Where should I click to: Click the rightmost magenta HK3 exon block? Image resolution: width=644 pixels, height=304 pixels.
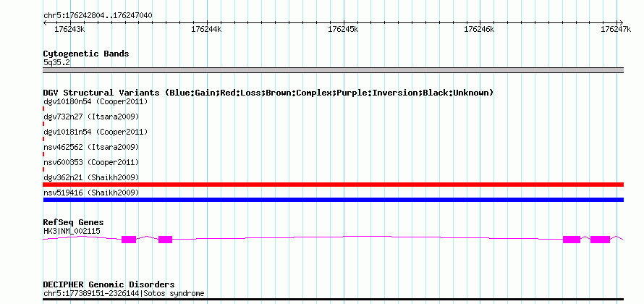pyautogui.click(x=600, y=240)
